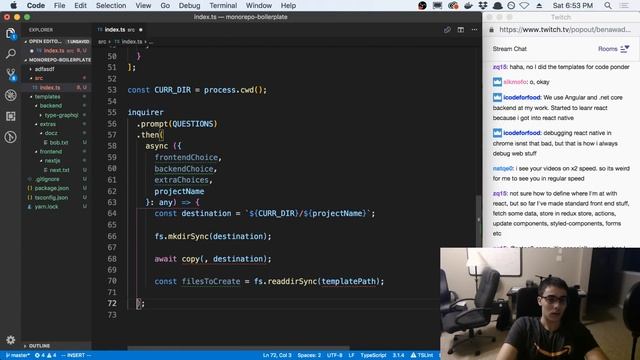Open the Terminal menu
Viewport: 640px width, 360px height.
click(223, 5)
